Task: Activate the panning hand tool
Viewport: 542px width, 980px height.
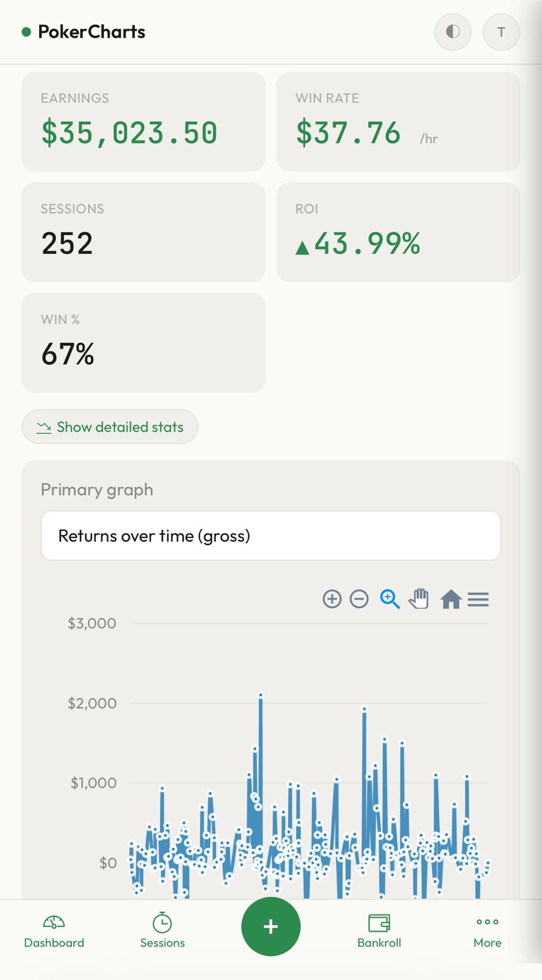Action: point(419,599)
